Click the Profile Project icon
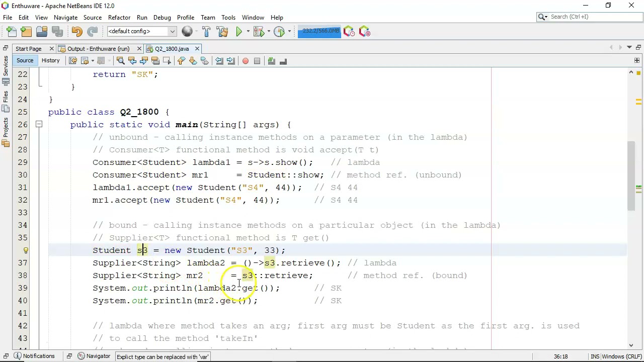644x362 pixels. pyautogui.click(x=279, y=31)
